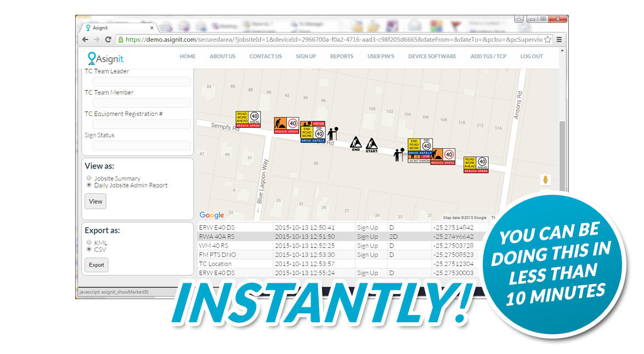The image size is (644, 354).
Task: Click the START cone marker on map
Action: point(371,145)
